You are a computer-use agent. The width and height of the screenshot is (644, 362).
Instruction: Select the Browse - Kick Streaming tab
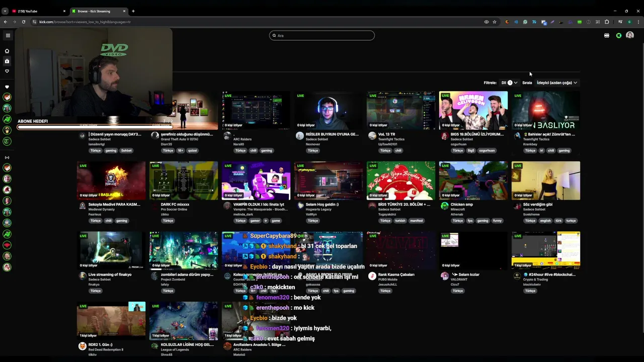pos(98,11)
